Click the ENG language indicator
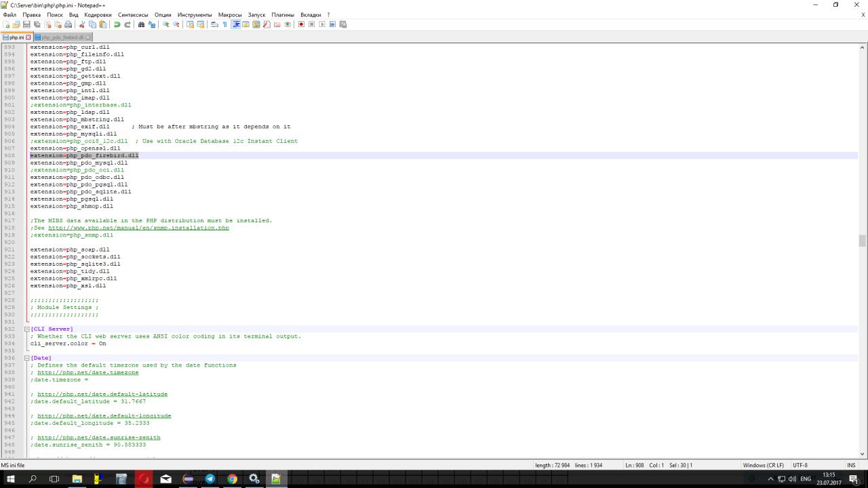The height and width of the screenshot is (488, 868). pos(806,479)
